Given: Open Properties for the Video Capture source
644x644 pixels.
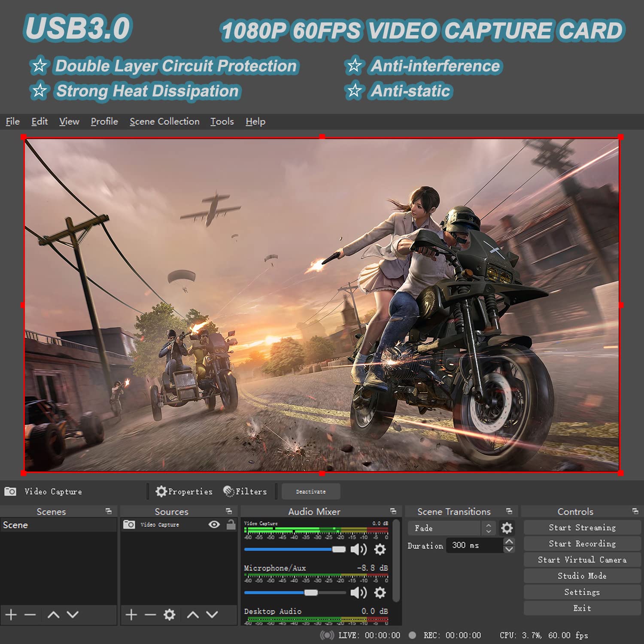Looking at the screenshot, I should tap(184, 492).
